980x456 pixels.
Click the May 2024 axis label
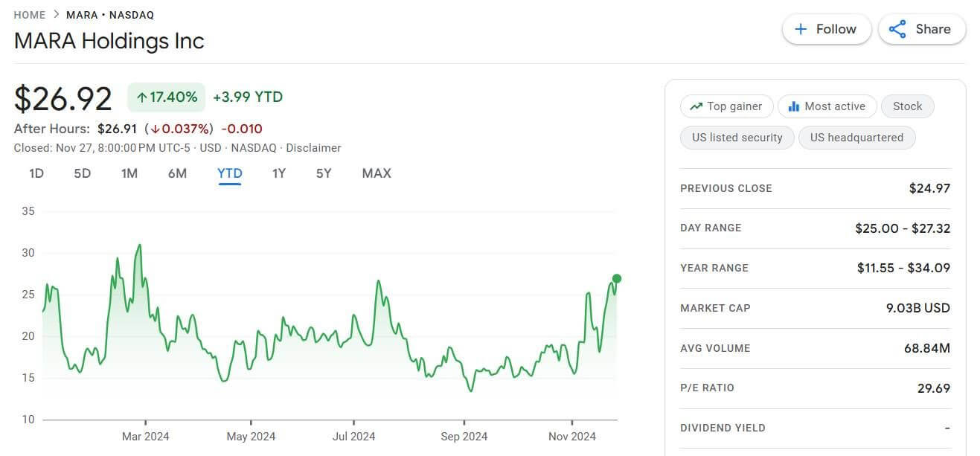coord(251,437)
